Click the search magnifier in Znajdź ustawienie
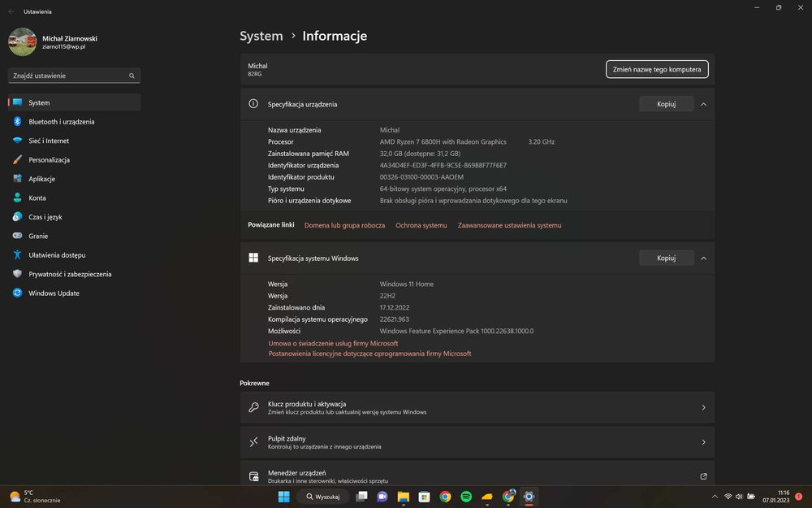This screenshot has width=812, height=508. click(132, 76)
